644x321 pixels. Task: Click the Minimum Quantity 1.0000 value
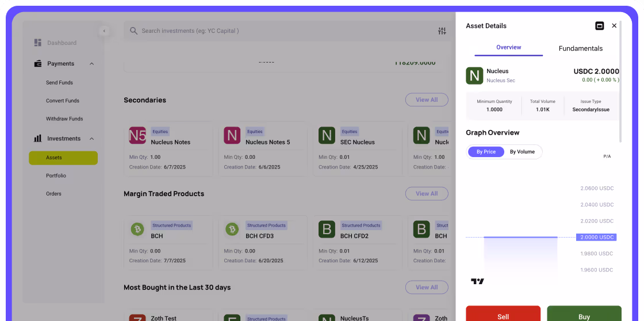coord(494,110)
